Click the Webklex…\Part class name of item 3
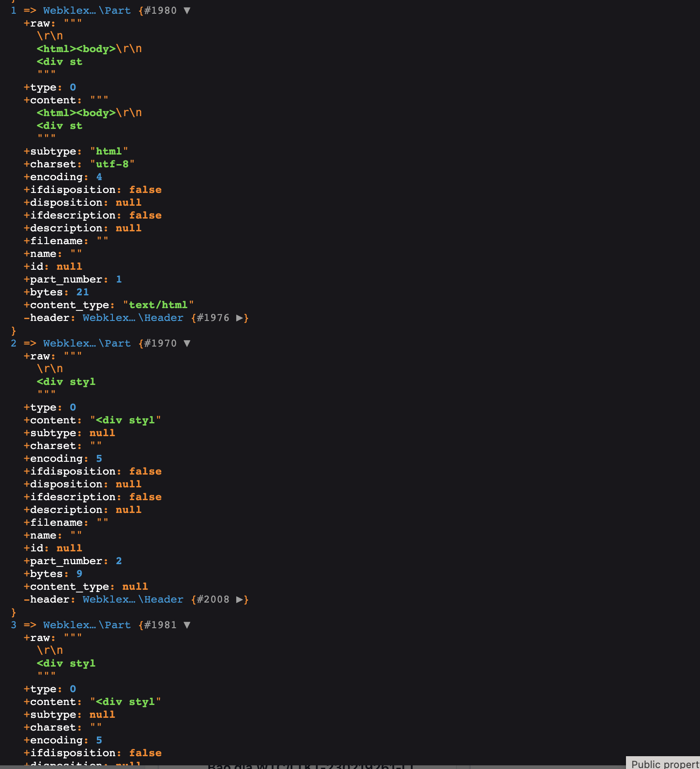Image resolution: width=700 pixels, height=769 pixels. (87, 625)
